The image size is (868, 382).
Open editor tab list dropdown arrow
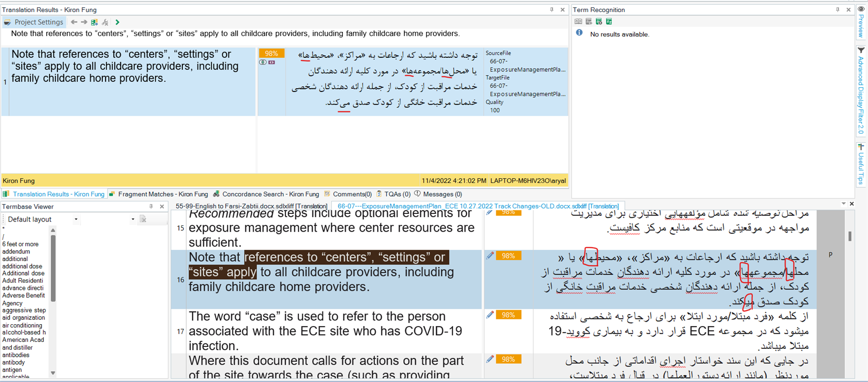click(x=843, y=204)
